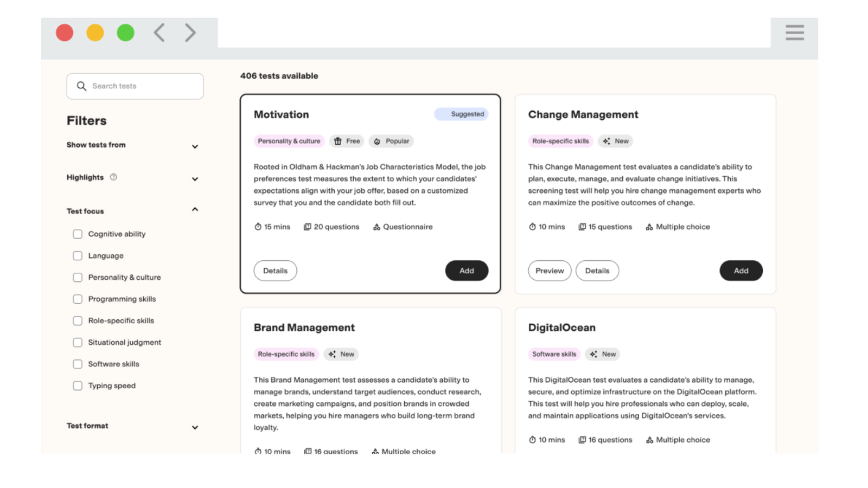
Task: Open the hamburger menu icon
Action: [794, 33]
